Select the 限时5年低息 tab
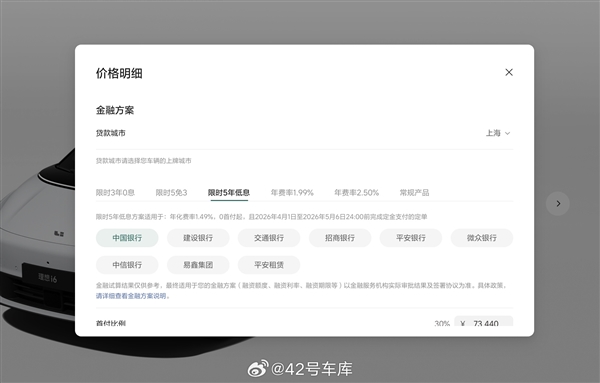The image size is (600, 383). coord(229,192)
